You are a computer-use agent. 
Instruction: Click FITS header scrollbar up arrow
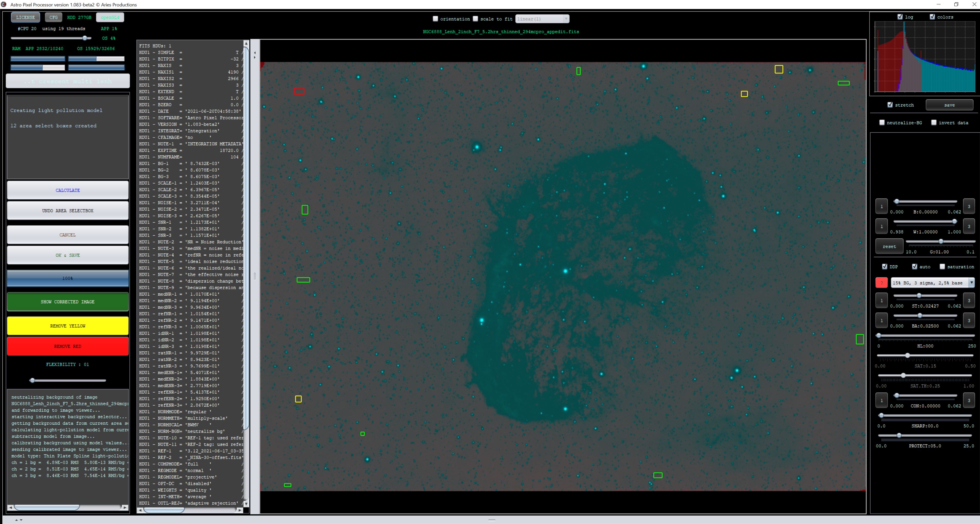tap(246, 43)
